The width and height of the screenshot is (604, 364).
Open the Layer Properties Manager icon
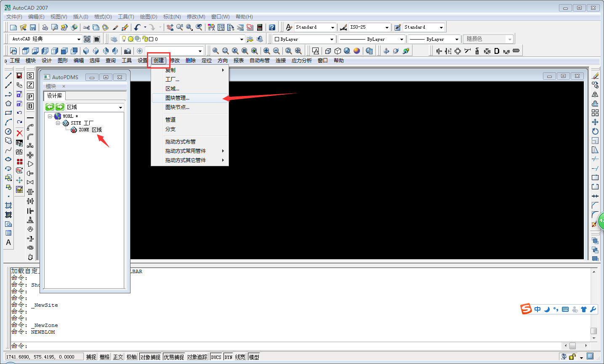point(114,39)
